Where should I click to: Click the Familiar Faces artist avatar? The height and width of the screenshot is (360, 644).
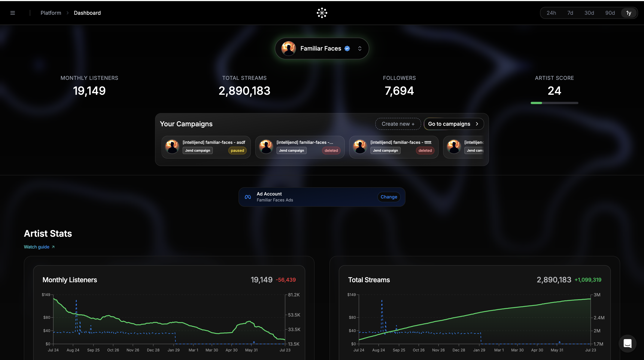[288, 48]
